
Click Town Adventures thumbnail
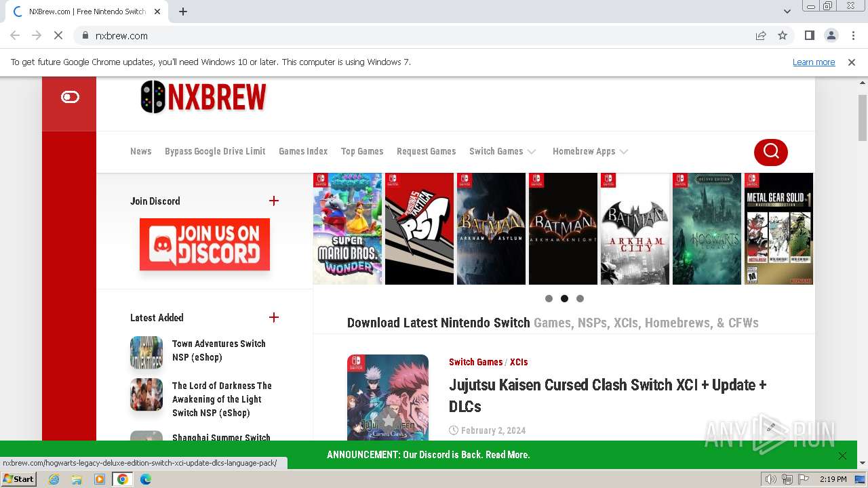pyautogui.click(x=146, y=352)
